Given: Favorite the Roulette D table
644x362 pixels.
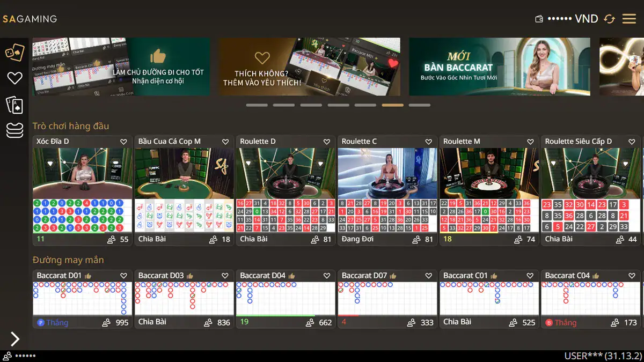Looking at the screenshot, I should (327, 142).
